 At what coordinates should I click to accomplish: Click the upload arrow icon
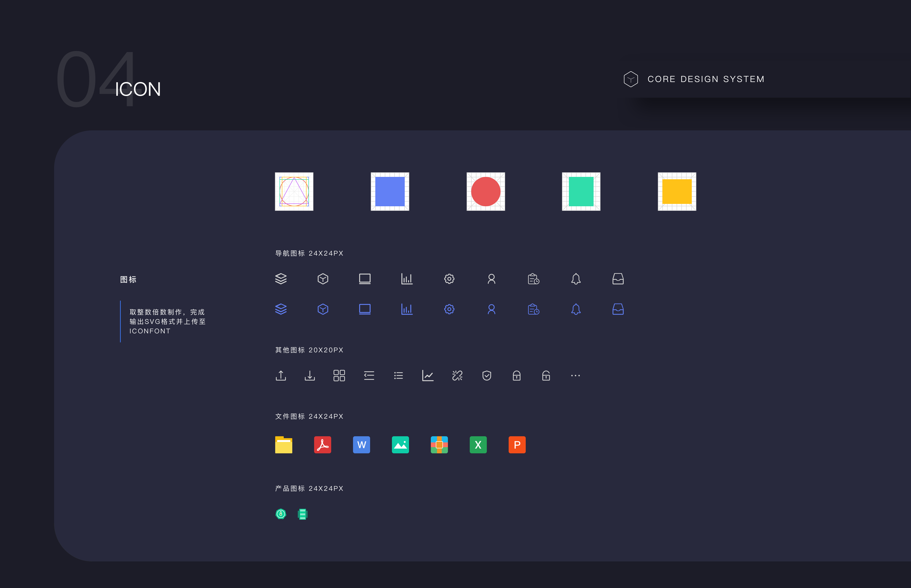(x=281, y=376)
